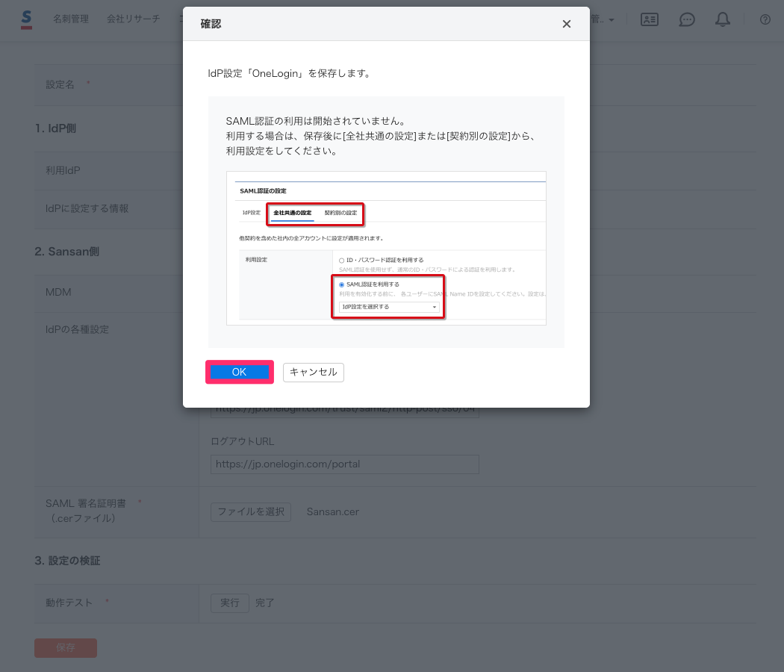Screen dimensions: 784x672
Task: Open the help question mark icon
Action: (765, 19)
